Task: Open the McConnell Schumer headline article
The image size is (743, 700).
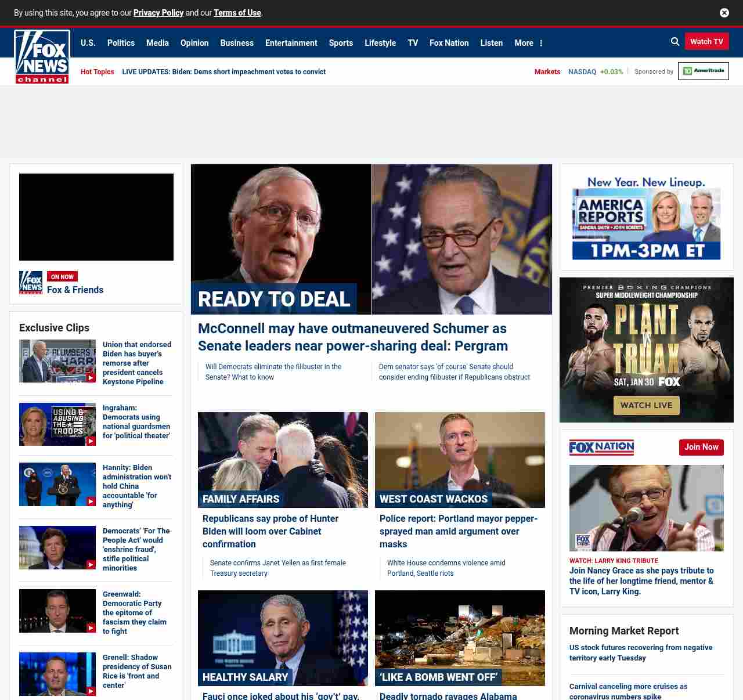Action: coord(352,337)
